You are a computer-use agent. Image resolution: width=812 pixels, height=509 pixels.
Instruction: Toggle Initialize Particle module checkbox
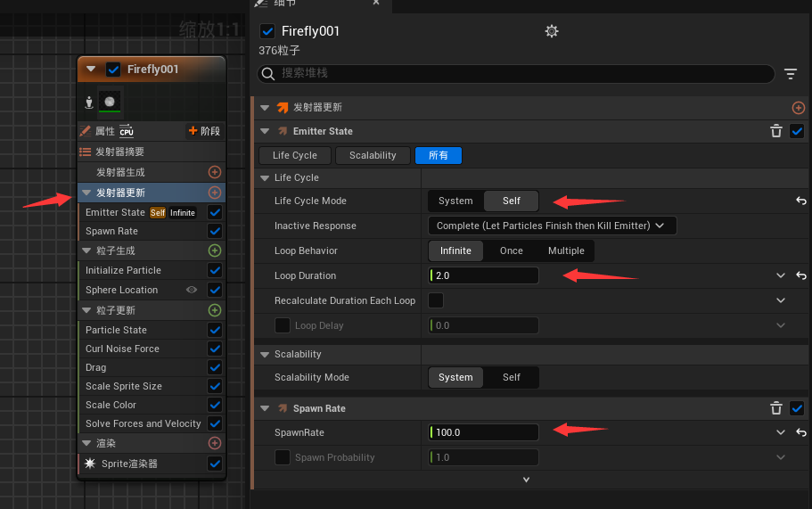(x=215, y=270)
